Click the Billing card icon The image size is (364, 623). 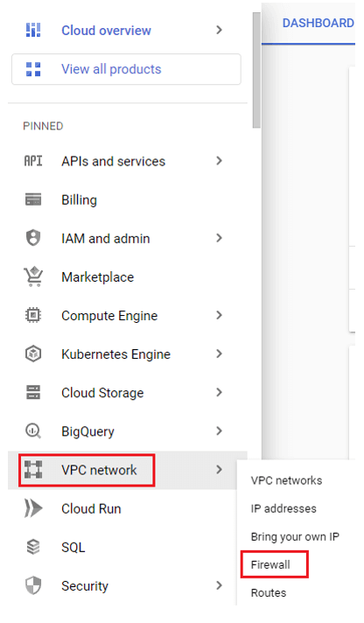(x=33, y=199)
